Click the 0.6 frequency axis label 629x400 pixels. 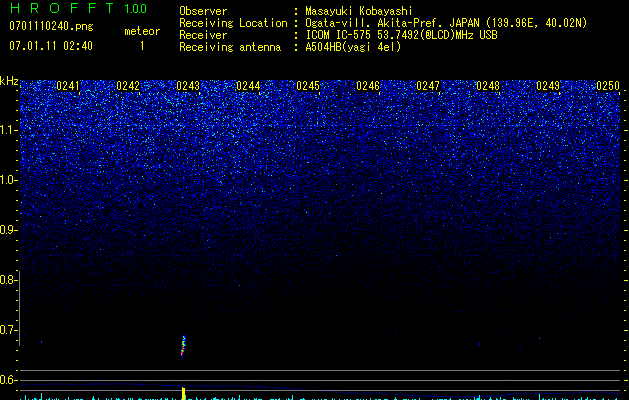(8, 380)
